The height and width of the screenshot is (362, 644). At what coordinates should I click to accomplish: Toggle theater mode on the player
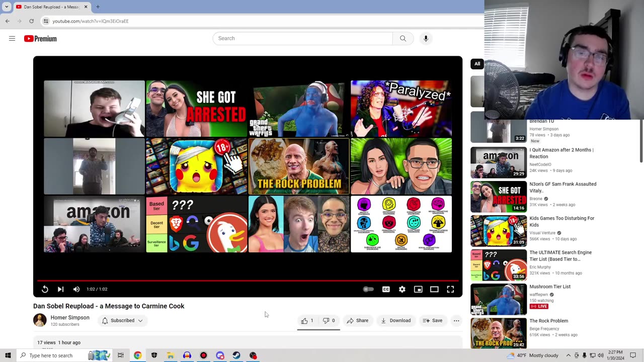pyautogui.click(x=434, y=289)
